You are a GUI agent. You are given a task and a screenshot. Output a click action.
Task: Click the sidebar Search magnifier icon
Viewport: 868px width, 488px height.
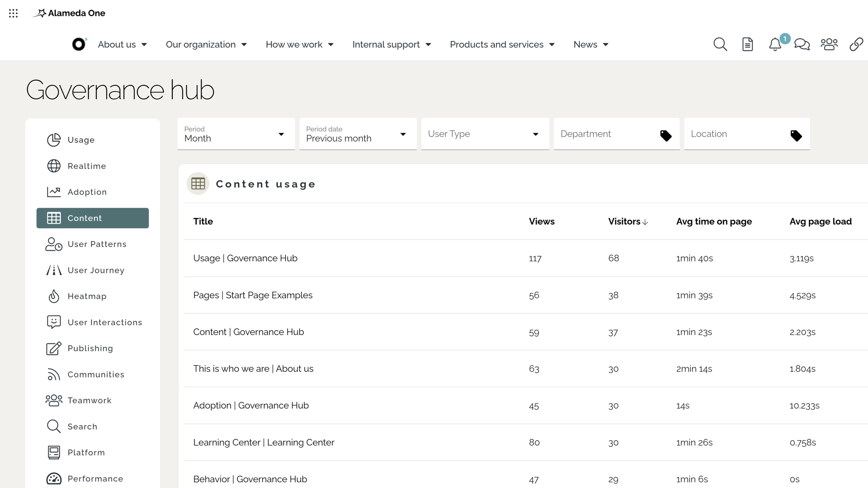54,426
